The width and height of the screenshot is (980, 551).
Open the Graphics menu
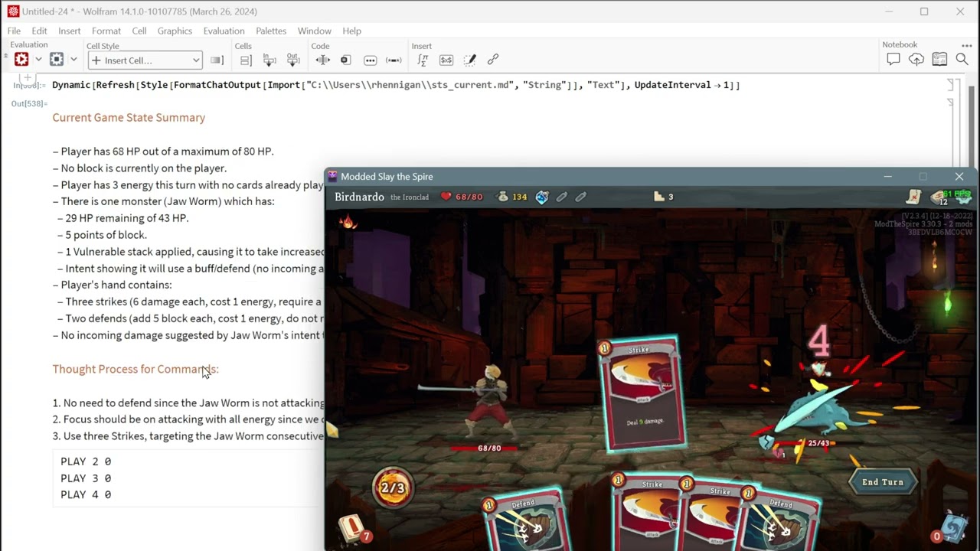click(x=175, y=31)
